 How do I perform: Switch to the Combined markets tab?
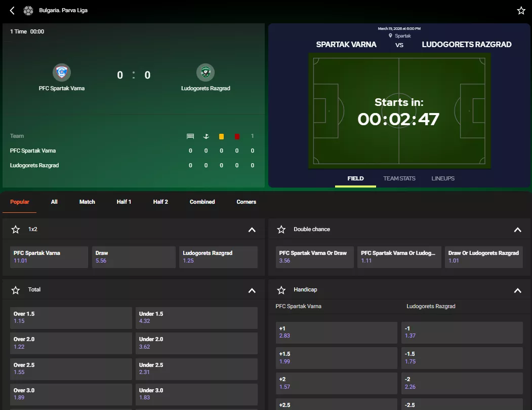(x=202, y=202)
